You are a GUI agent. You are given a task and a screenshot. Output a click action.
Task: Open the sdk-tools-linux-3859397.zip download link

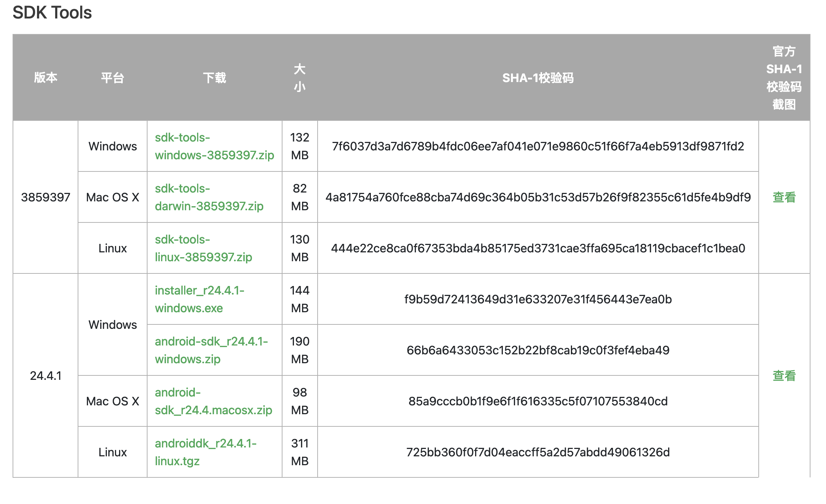(x=203, y=248)
